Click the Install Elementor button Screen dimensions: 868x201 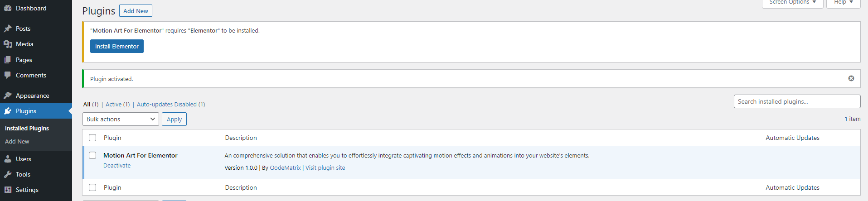[117, 46]
